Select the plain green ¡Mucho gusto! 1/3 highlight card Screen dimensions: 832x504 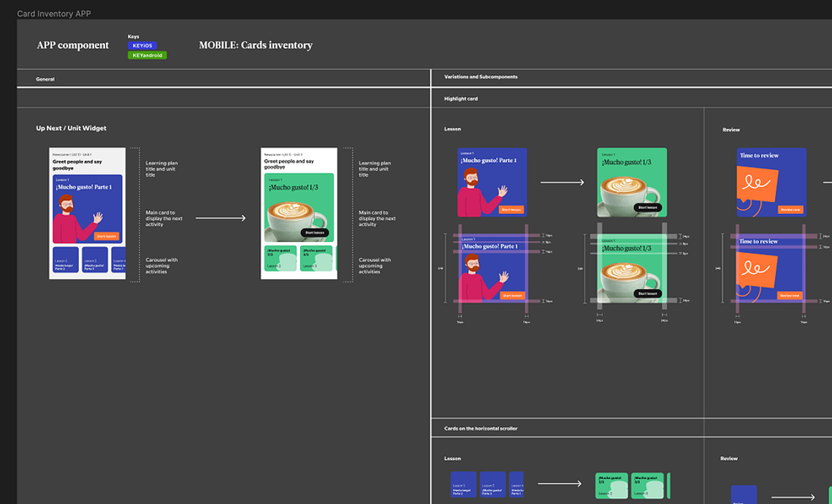pyautogui.click(x=632, y=183)
